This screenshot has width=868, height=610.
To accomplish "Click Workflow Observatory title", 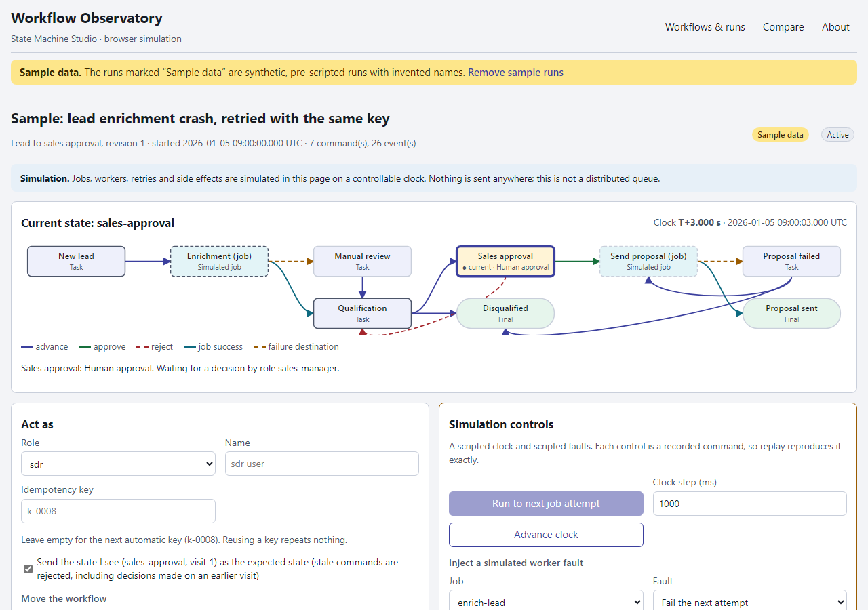I will pos(87,18).
